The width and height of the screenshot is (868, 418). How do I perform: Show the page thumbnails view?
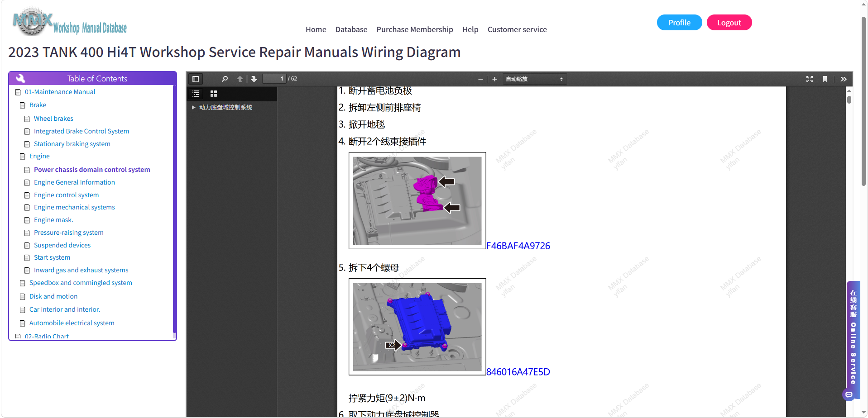pos(214,94)
